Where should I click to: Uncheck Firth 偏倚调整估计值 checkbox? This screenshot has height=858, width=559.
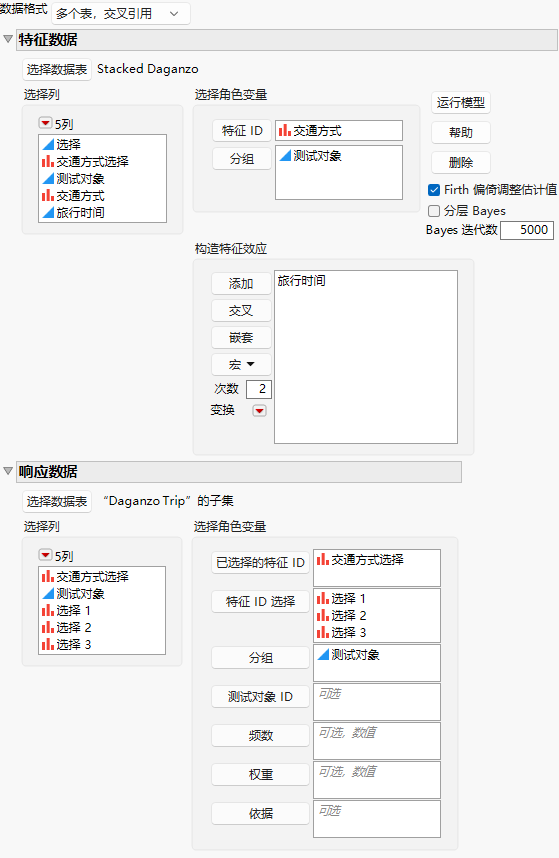coord(434,190)
